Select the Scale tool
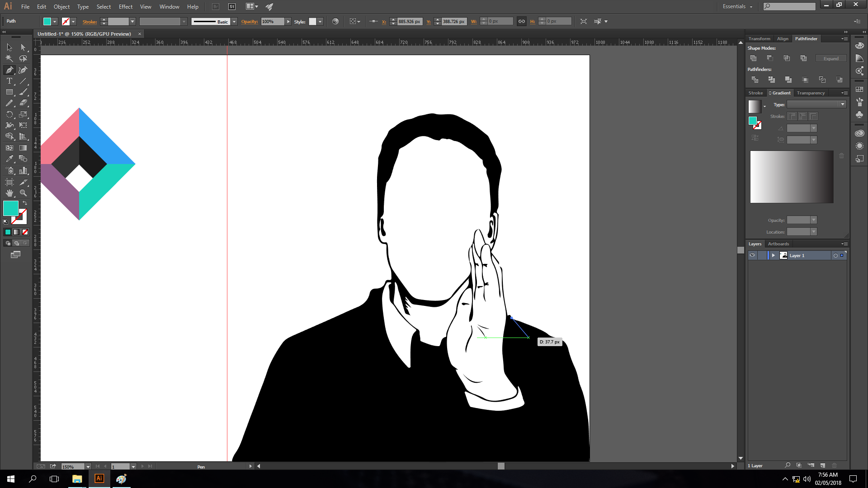The width and height of the screenshot is (868, 488). point(23,114)
